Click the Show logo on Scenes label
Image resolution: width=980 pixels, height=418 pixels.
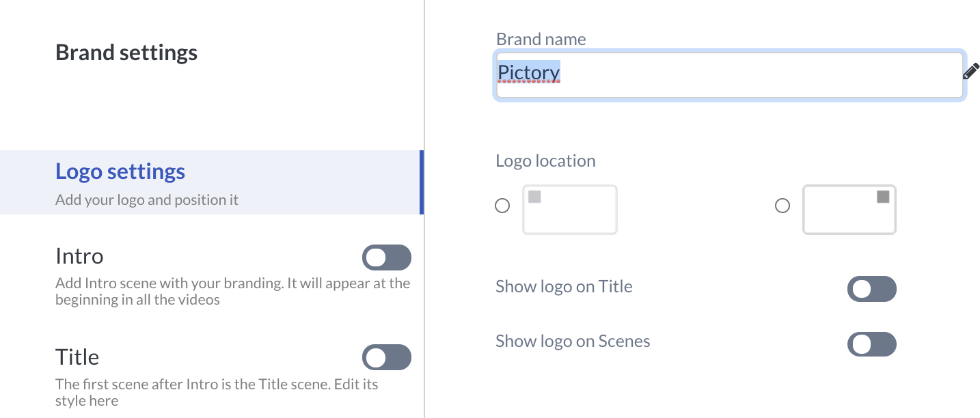coord(573,342)
